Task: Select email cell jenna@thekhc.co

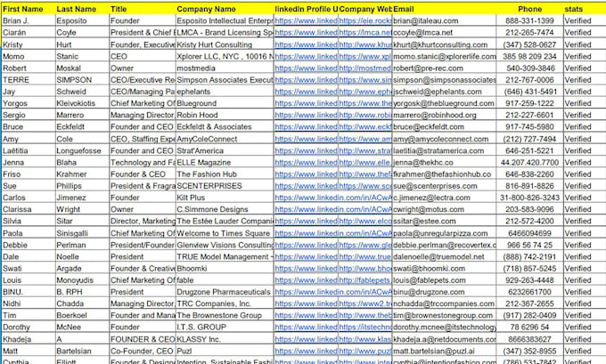Action: pos(444,163)
